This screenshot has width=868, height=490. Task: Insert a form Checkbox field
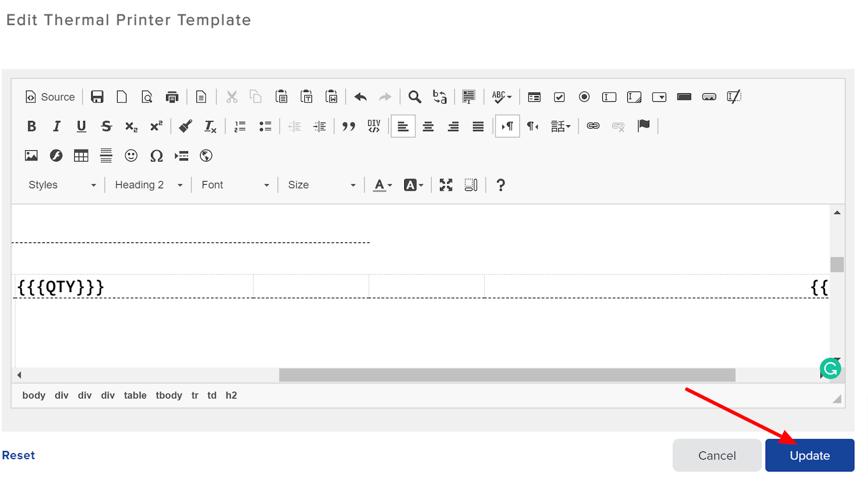pos(559,97)
